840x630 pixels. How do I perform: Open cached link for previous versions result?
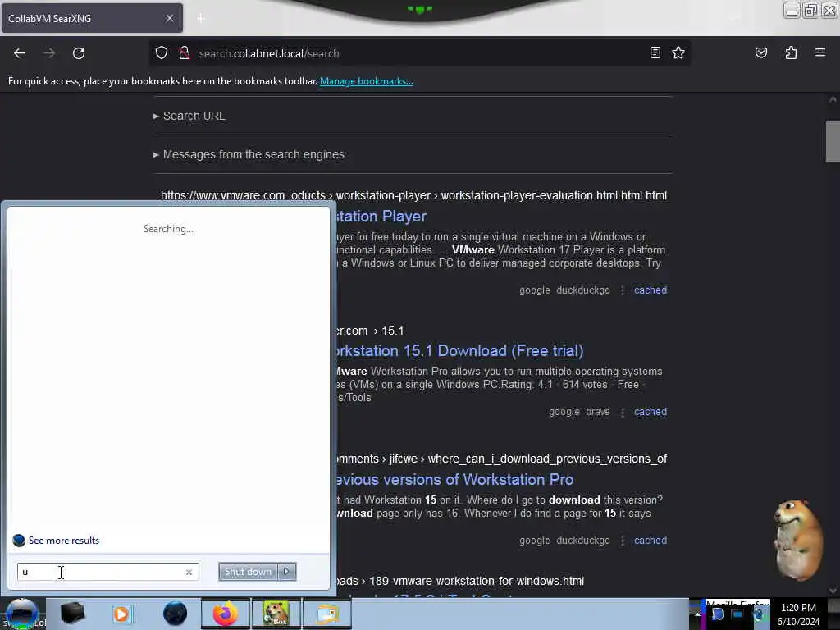(651, 541)
